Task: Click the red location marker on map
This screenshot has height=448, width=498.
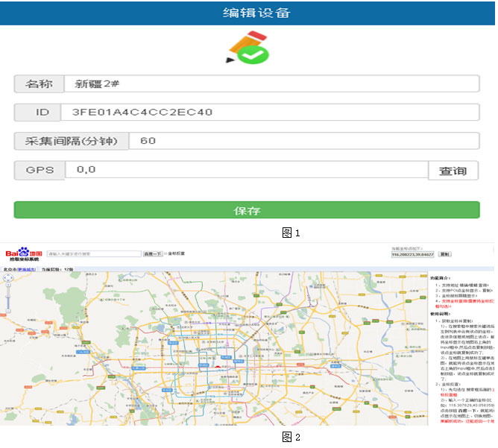Action: pyautogui.click(x=217, y=365)
